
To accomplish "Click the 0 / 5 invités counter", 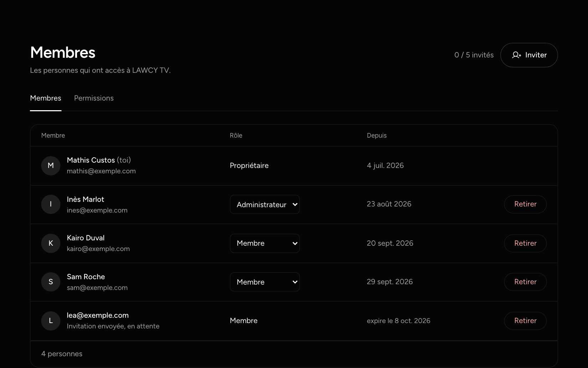I will (x=474, y=55).
